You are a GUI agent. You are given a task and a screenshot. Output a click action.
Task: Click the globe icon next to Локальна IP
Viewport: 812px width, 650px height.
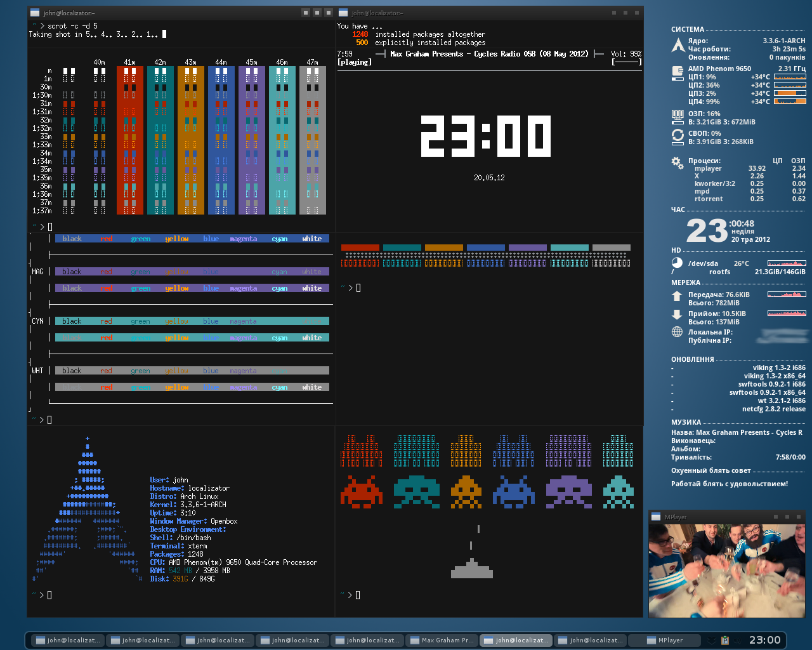tap(676, 331)
